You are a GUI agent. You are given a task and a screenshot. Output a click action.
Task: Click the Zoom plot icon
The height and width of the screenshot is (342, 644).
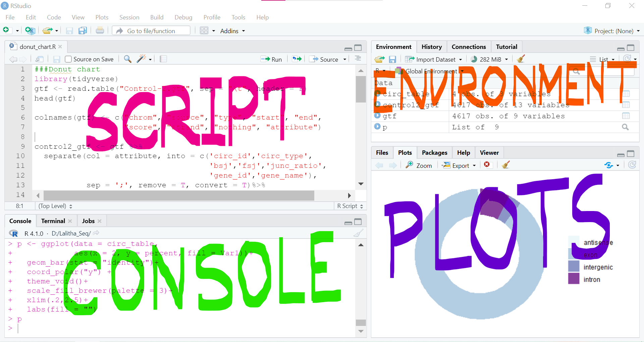pos(419,165)
